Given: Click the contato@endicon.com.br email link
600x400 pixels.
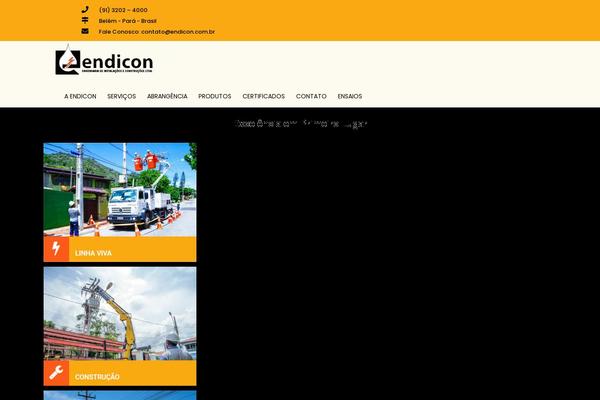Looking at the screenshot, I should (x=178, y=32).
